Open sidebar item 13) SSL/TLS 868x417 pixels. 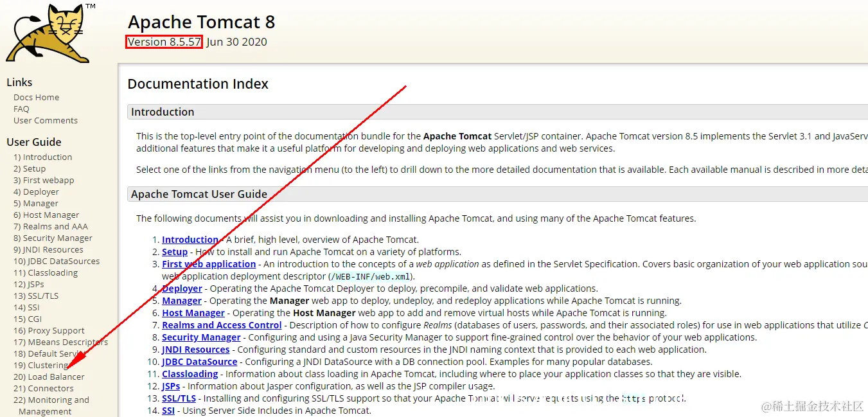(36, 296)
